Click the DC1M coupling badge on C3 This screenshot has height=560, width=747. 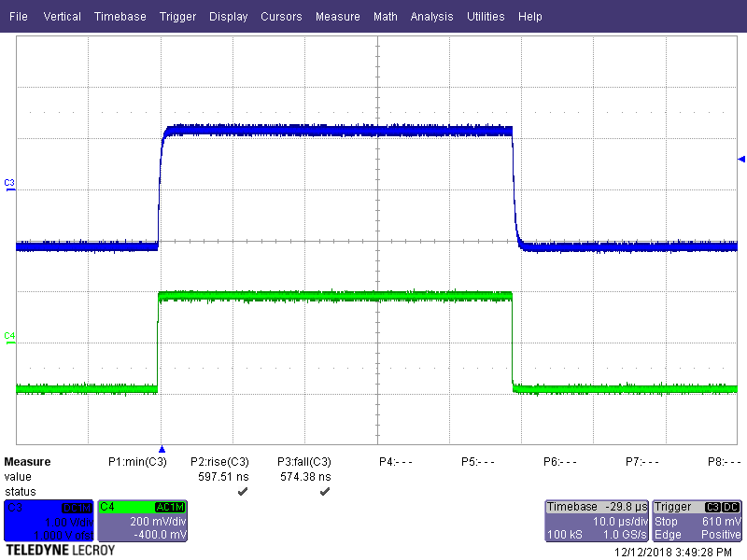78,508
